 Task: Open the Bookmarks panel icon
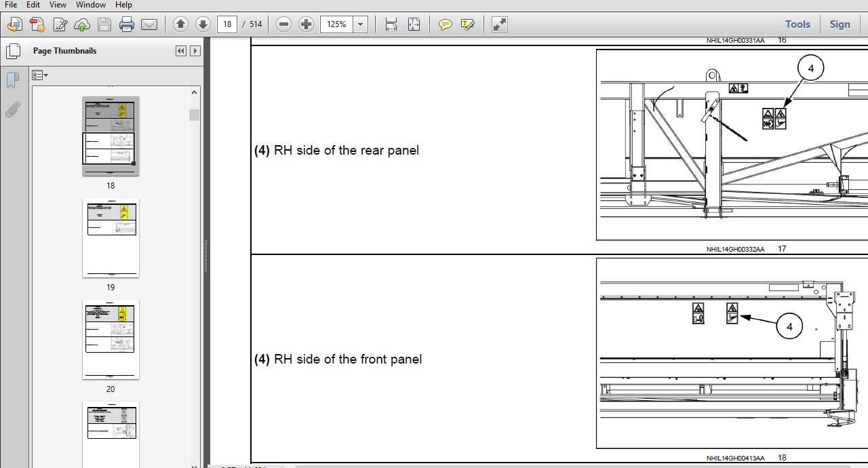pos(12,81)
